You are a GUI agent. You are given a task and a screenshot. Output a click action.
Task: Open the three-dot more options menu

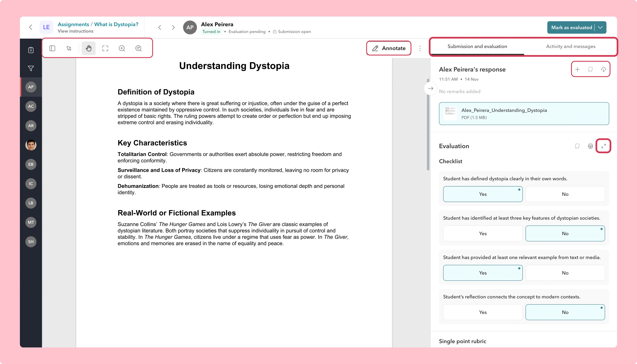[420, 48]
